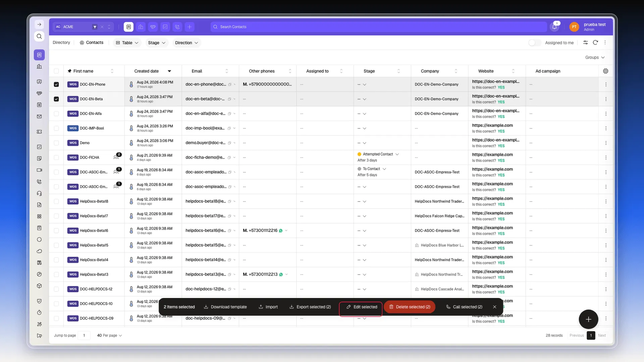Open the calls phone icon in top toolbar
644x362 pixels.
coord(177,27)
